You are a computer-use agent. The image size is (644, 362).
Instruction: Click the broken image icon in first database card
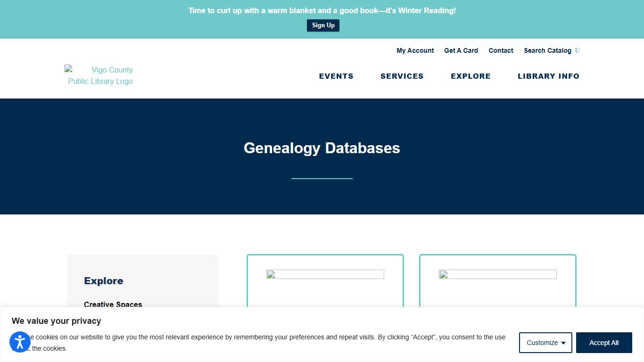(270, 274)
